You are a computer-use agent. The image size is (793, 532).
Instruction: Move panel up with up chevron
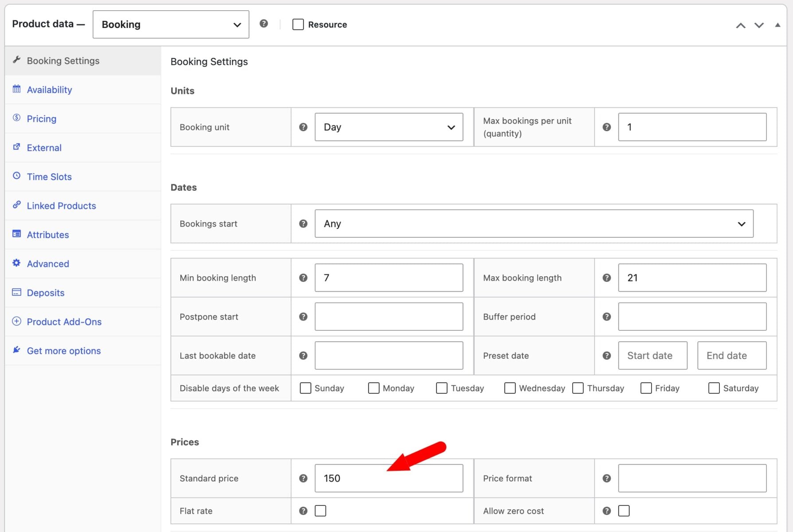coord(741,25)
